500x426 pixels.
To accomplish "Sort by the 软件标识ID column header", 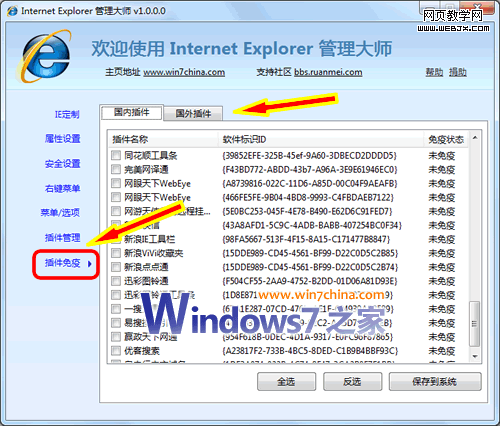I will [x=321, y=139].
